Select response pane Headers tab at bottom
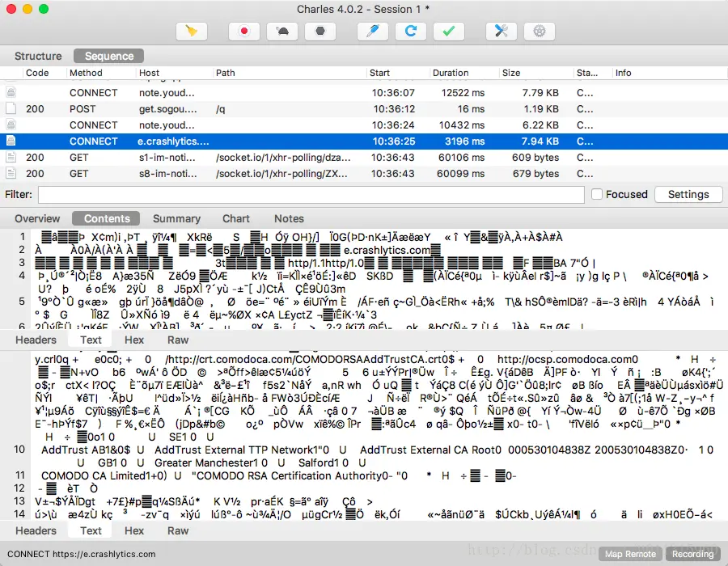The width and height of the screenshot is (728, 566). pos(36,530)
